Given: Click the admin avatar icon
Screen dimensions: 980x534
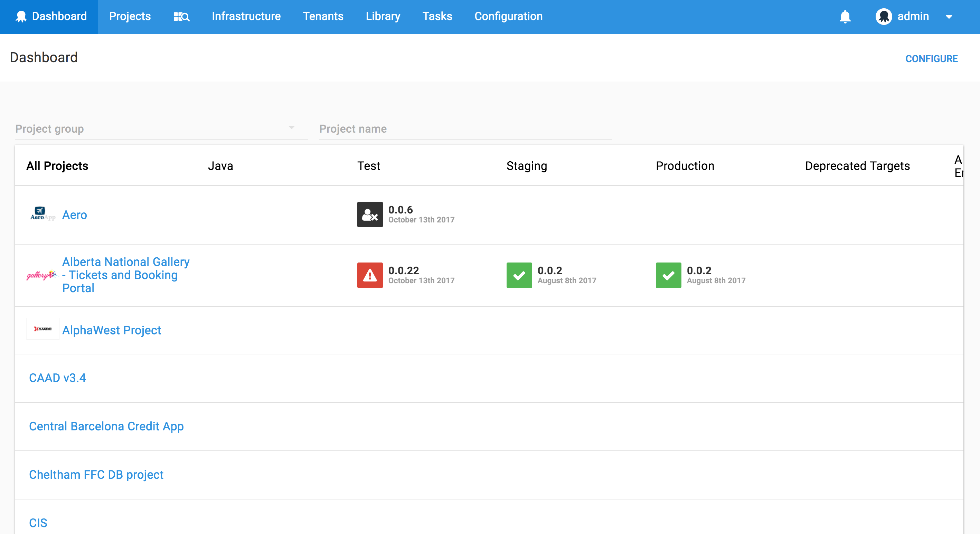Looking at the screenshot, I should [x=884, y=16].
